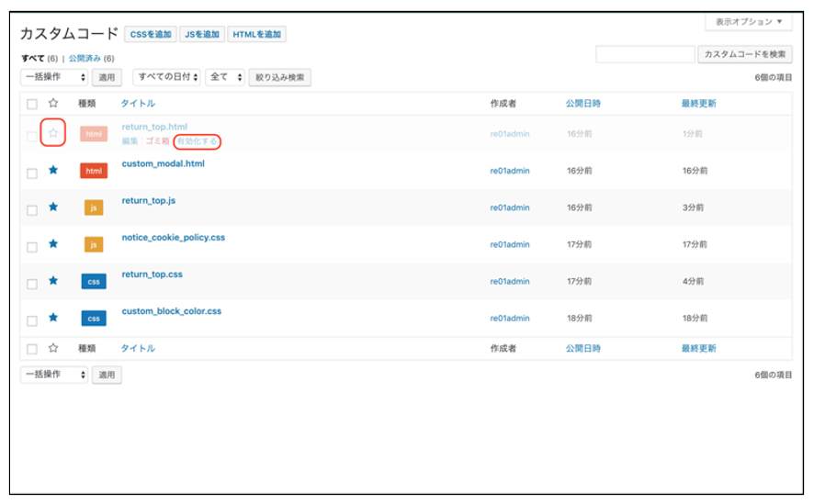
Task: Click 絞り込み検索 filter button
Action: point(280,77)
